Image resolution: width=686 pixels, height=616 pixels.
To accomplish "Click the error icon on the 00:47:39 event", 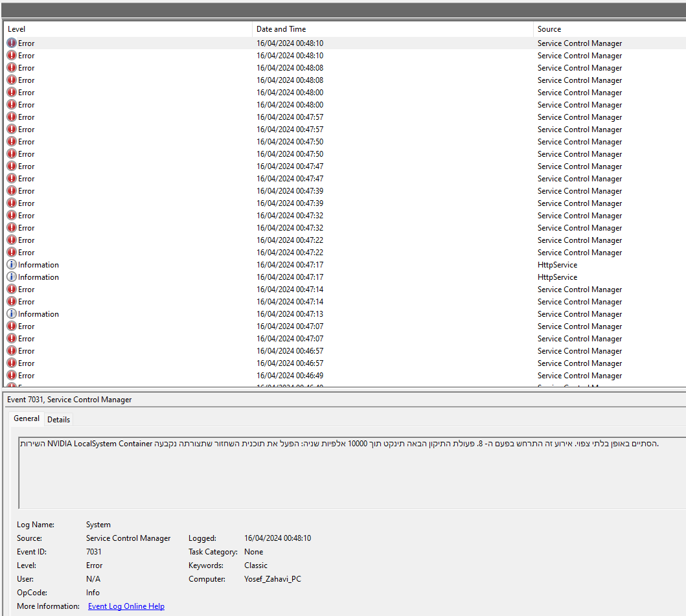I will click(x=12, y=190).
